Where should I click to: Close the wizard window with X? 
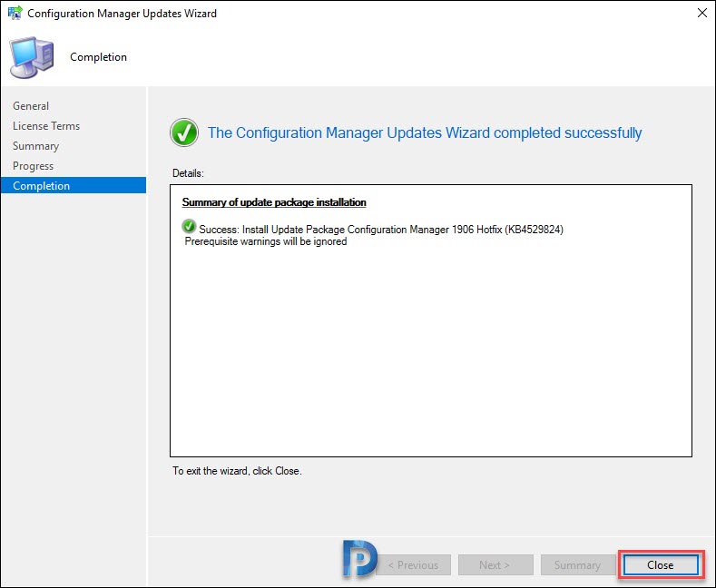click(702, 13)
